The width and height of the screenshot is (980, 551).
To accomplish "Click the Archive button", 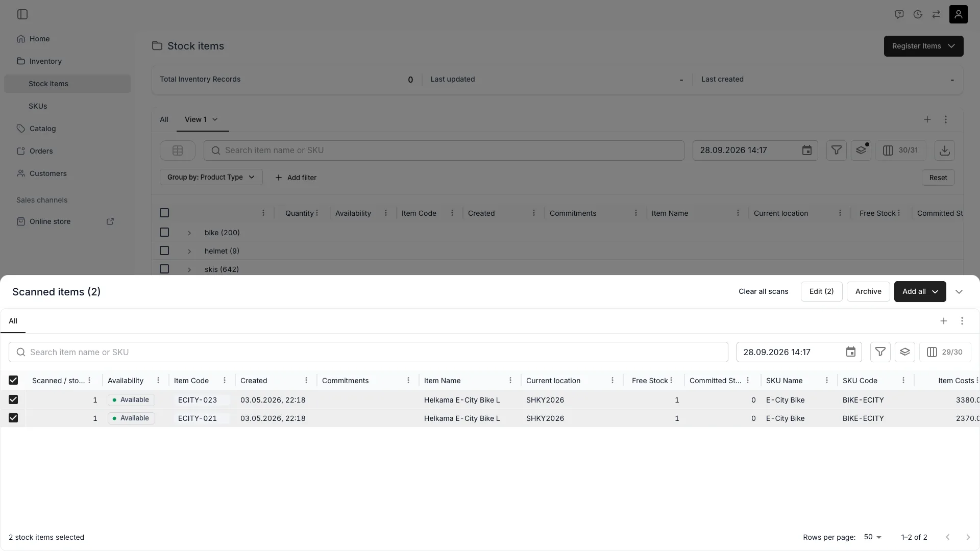I will (x=869, y=292).
